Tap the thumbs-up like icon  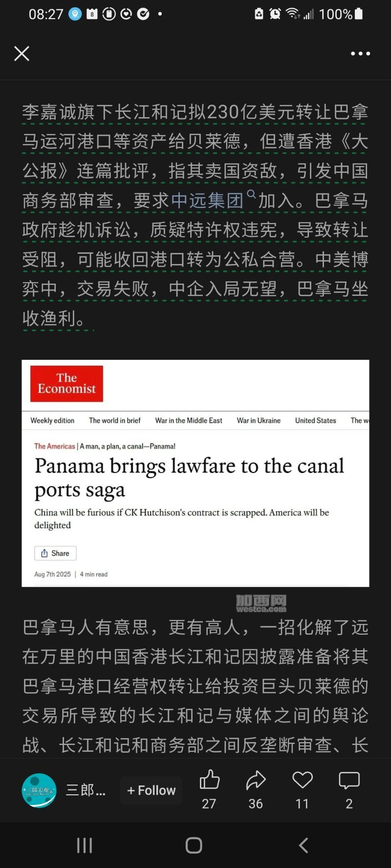coord(209,780)
